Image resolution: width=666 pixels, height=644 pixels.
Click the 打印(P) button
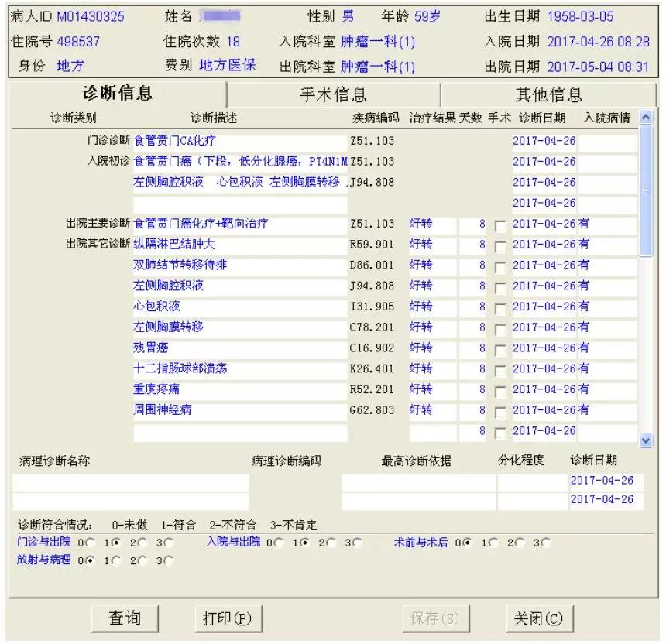point(227,618)
